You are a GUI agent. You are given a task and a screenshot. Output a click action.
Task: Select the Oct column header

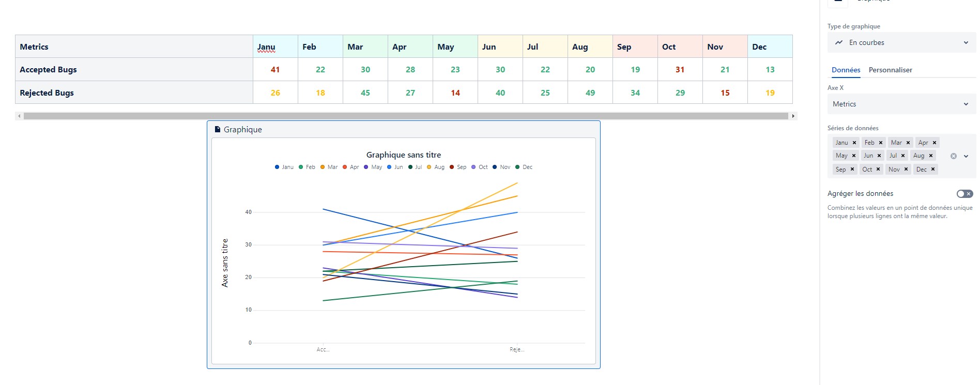(680, 47)
